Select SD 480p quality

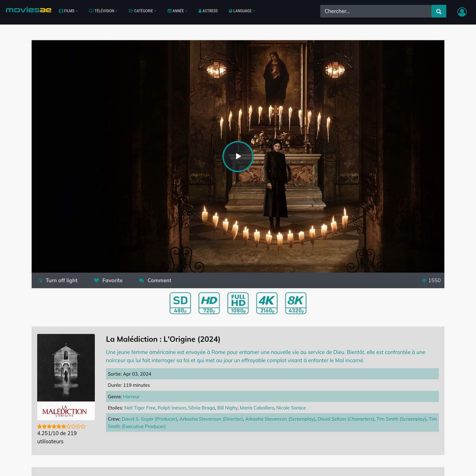[180, 303]
